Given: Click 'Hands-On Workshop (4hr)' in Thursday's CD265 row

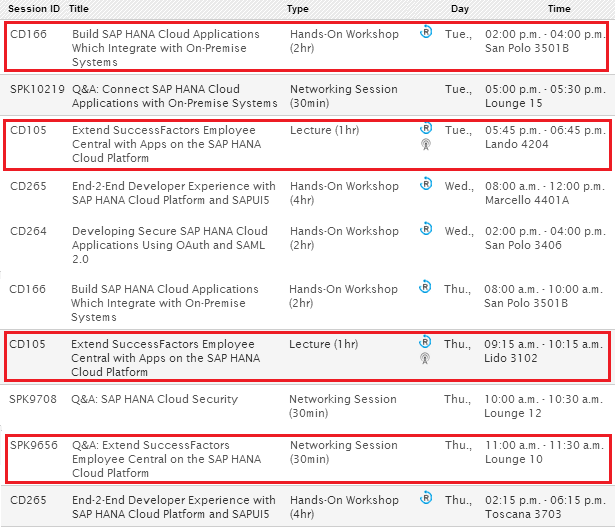Looking at the screenshot, I should tap(344, 507).
